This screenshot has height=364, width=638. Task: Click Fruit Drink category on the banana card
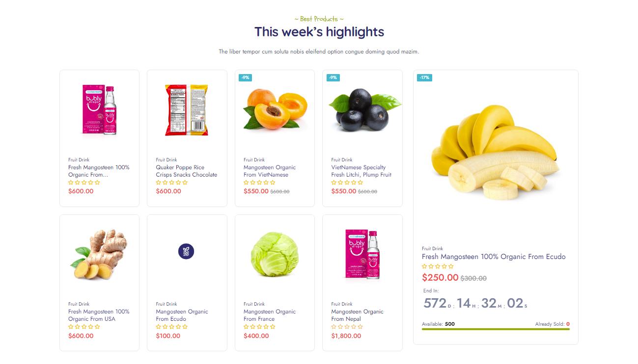432,249
